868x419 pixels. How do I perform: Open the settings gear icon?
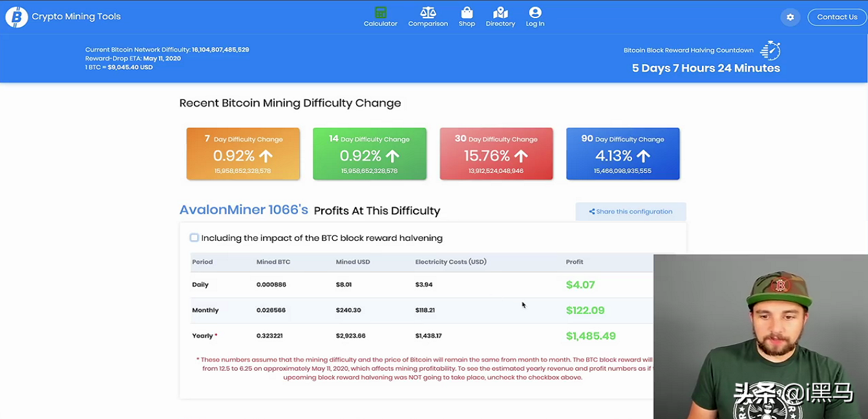790,17
